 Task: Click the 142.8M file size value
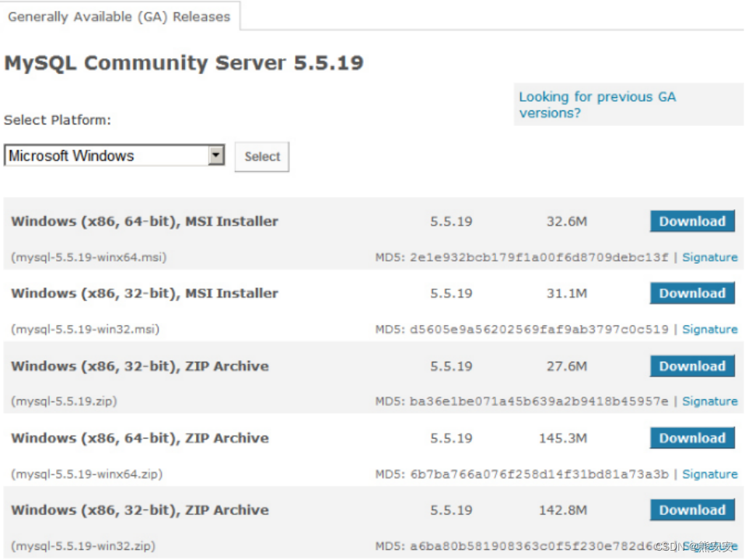pos(563,510)
